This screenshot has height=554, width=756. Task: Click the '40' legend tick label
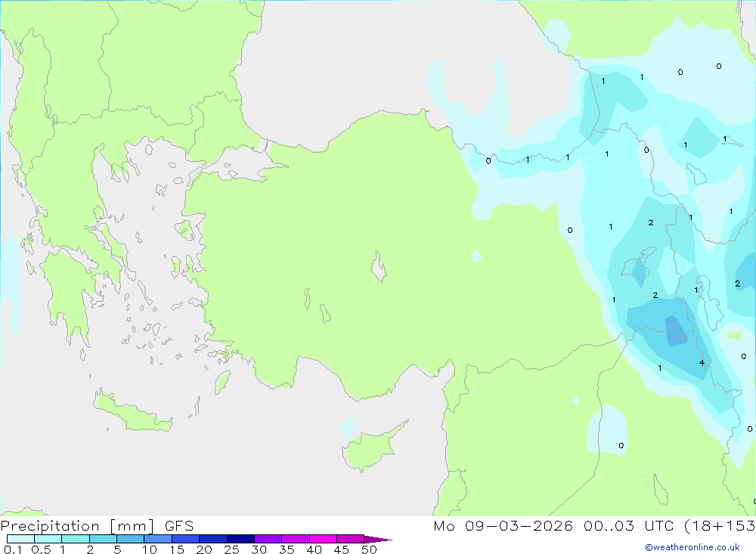[x=314, y=549]
